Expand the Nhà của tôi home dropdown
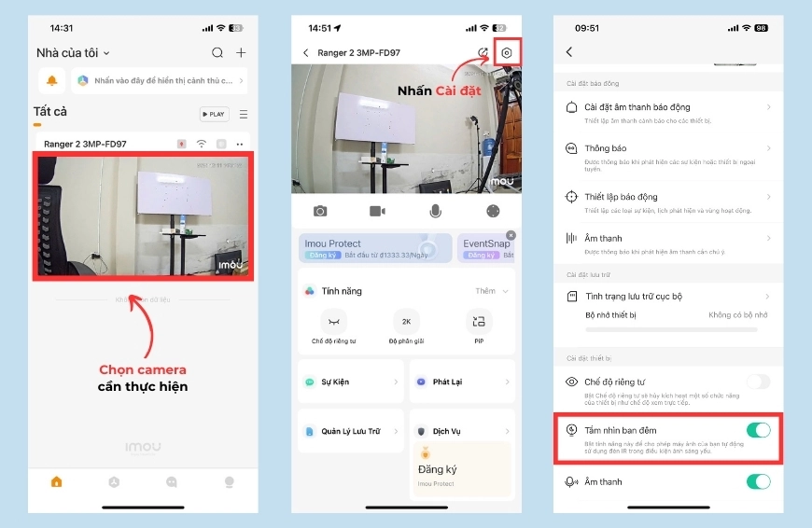This screenshot has width=812, height=528. click(x=73, y=53)
